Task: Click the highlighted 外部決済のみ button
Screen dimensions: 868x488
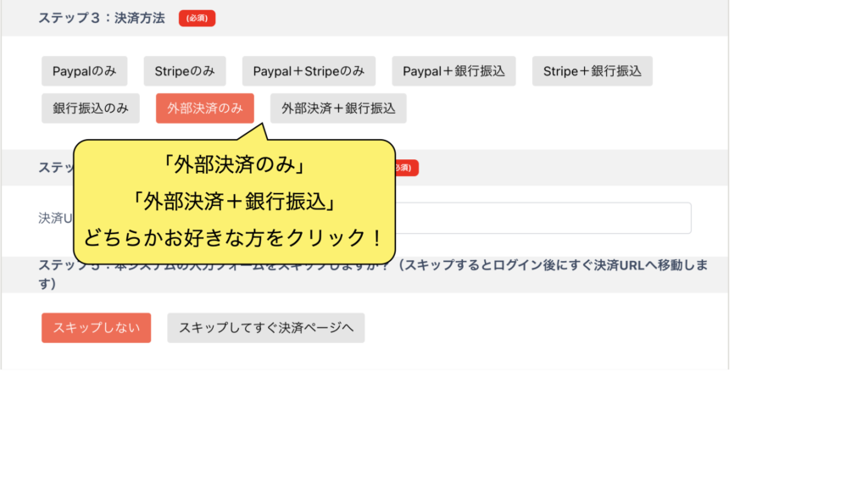Action: click(x=204, y=108)
